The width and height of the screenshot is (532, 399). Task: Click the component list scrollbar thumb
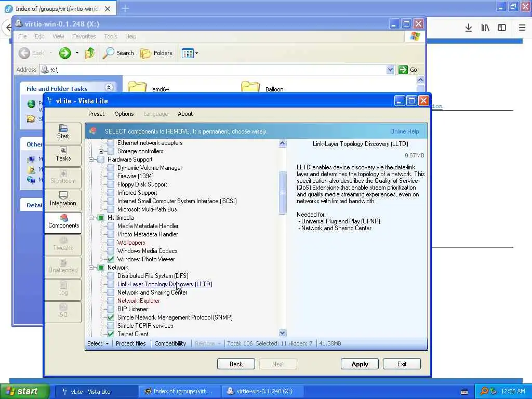pyautogui.click(x=282, y=193)
